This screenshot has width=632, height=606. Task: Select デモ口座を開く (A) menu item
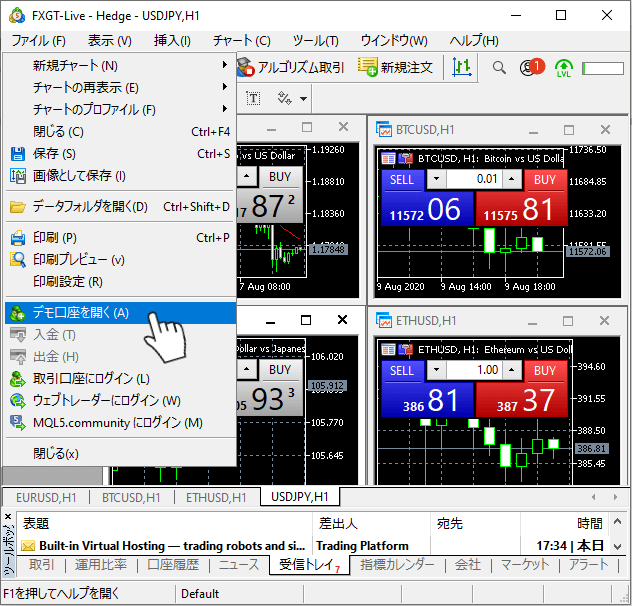pyautogui.click(x=121, y=313)
